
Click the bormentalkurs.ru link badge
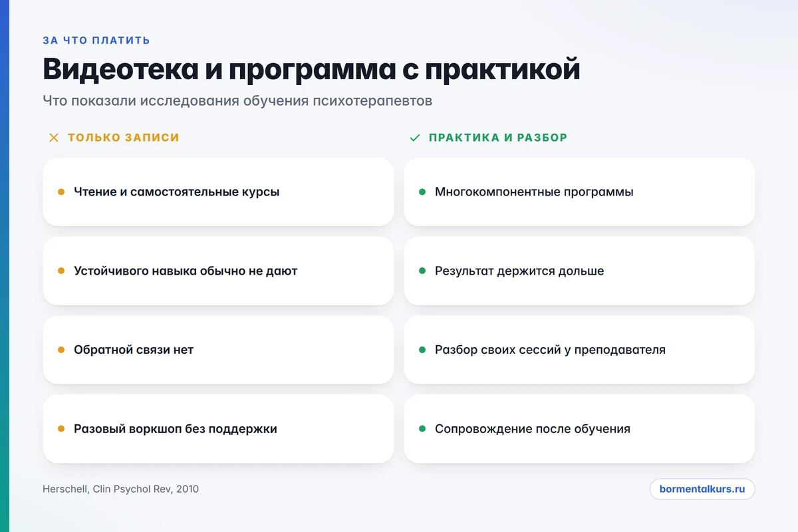(x=702, y=489)
